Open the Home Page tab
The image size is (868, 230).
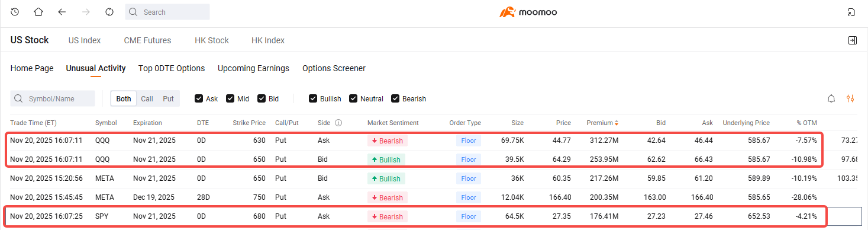(32, 68)
